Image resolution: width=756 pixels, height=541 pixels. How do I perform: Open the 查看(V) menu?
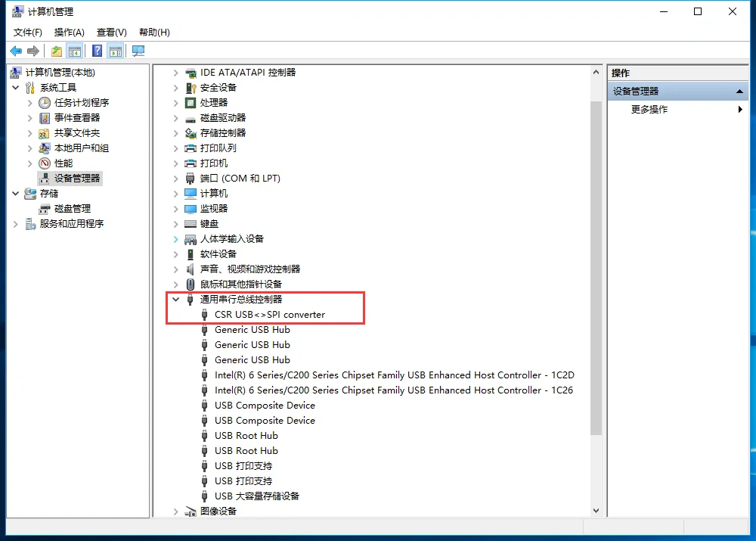[x=112, y=33]
